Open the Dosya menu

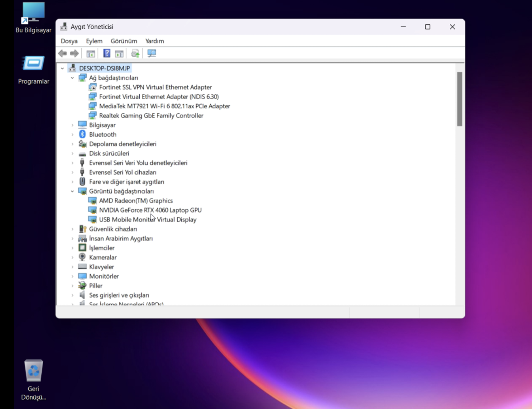click(x=69, y=41)
